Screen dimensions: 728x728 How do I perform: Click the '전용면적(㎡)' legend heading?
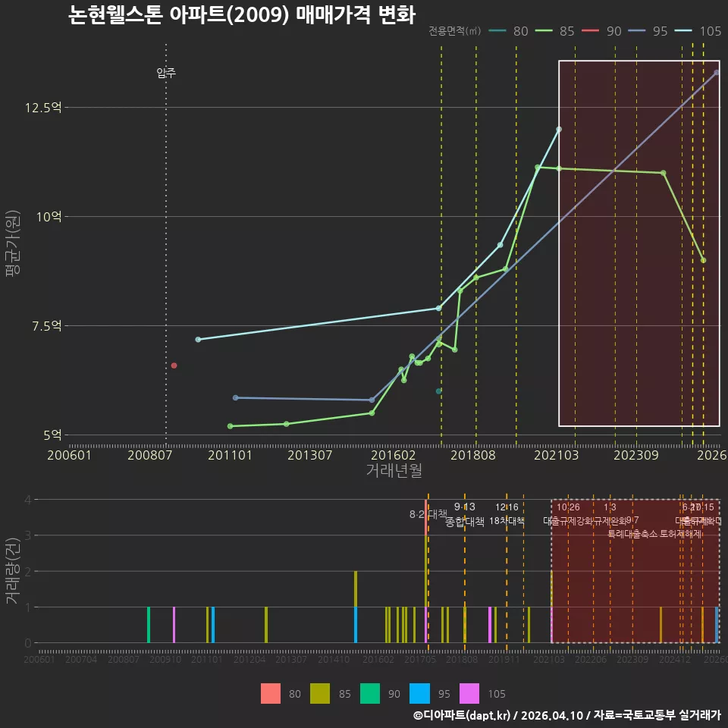click(x=454, y=30)
